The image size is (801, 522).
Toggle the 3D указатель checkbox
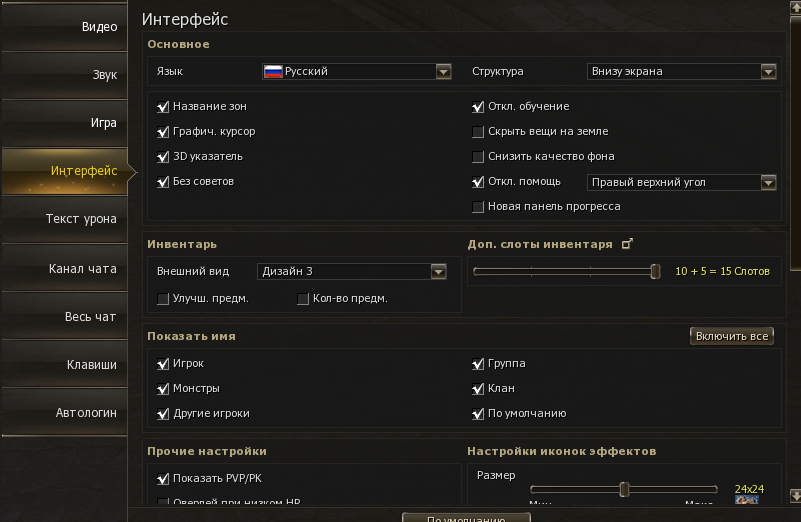pyautogui.click(x=163, y=157)
